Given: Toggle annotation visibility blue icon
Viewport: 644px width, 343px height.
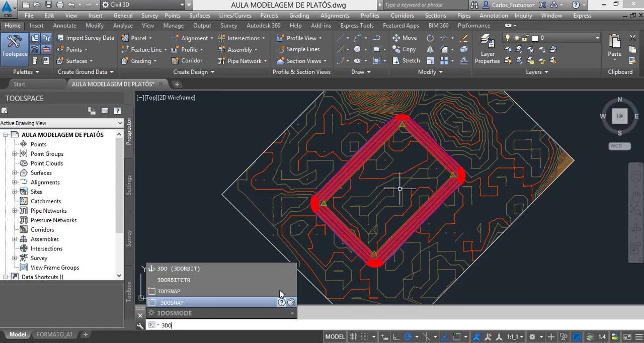Looking at the screenshot, I should 476,336.
